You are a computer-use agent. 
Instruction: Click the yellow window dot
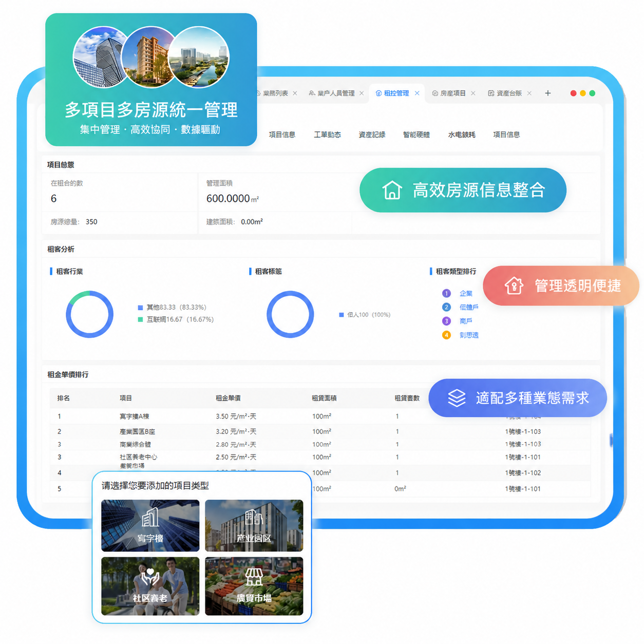(x=582, y=93)
